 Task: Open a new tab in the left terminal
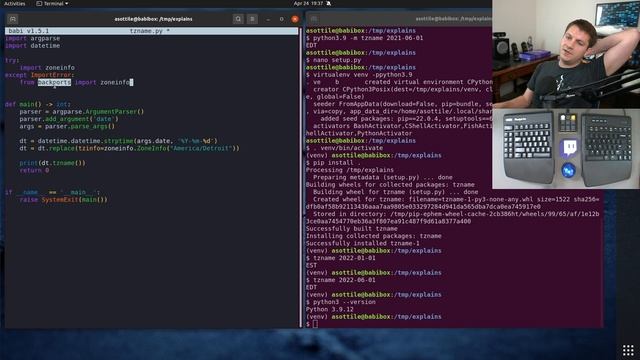coord(13,19)
